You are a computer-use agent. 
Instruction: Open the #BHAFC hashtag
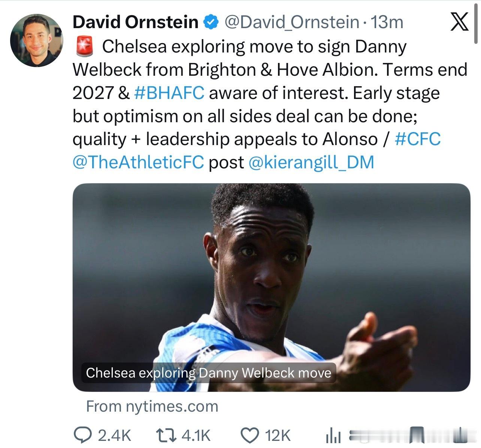tap(169, 93)
